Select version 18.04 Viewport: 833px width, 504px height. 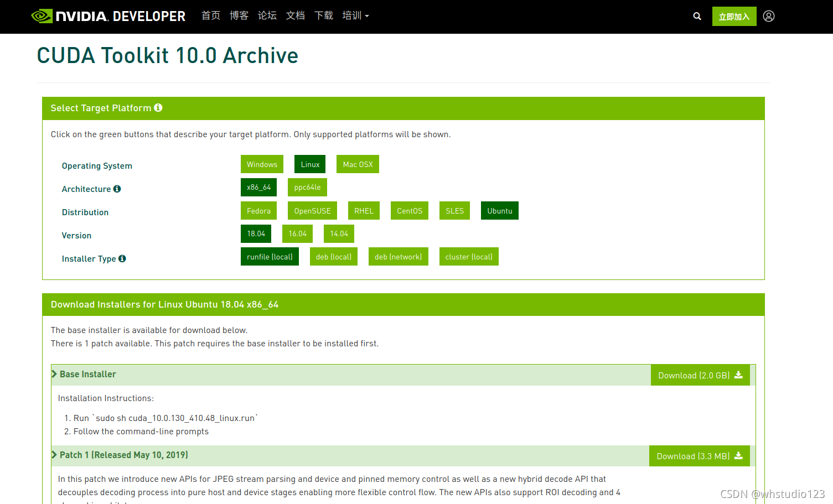coord(256,234)
